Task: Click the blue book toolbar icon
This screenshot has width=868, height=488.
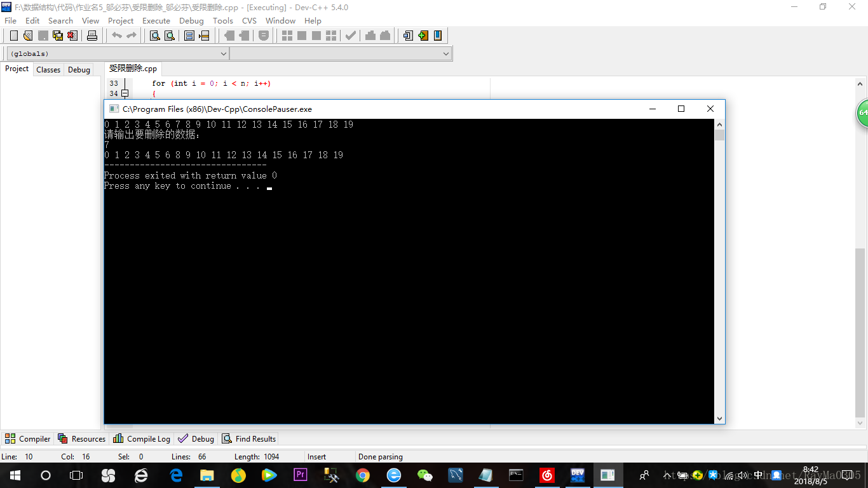Action: coord(438,36)
